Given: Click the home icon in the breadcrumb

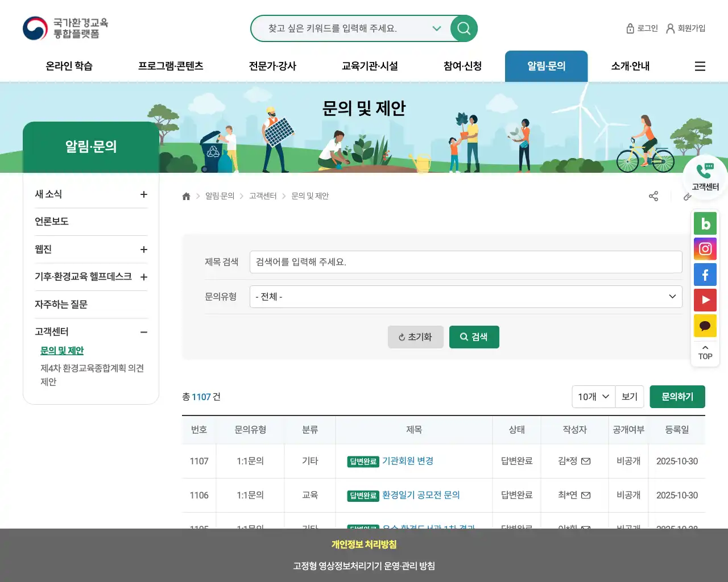Looking at the screenshot, I should pyautogui.click(x=186, y=196).
